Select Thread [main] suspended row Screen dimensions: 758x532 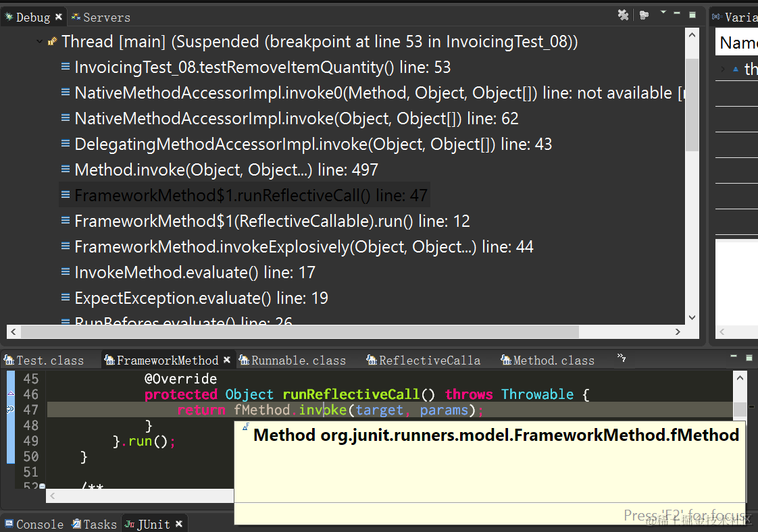tap(319, 42)
